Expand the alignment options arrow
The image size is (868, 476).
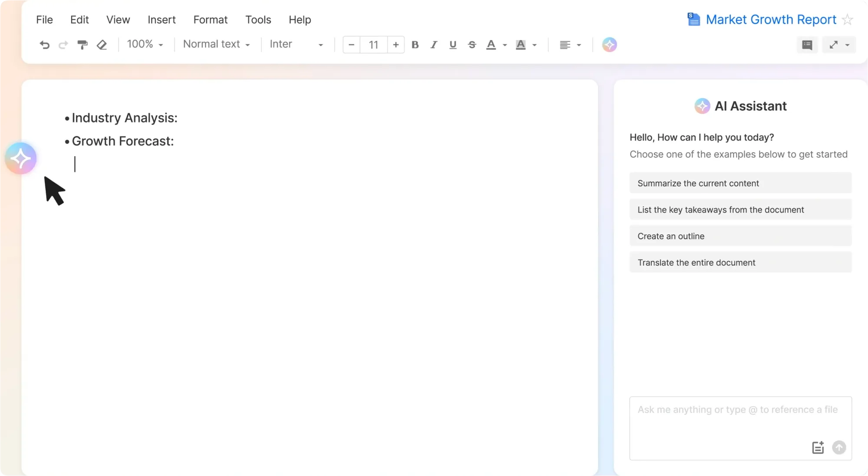tap(579, 45)
